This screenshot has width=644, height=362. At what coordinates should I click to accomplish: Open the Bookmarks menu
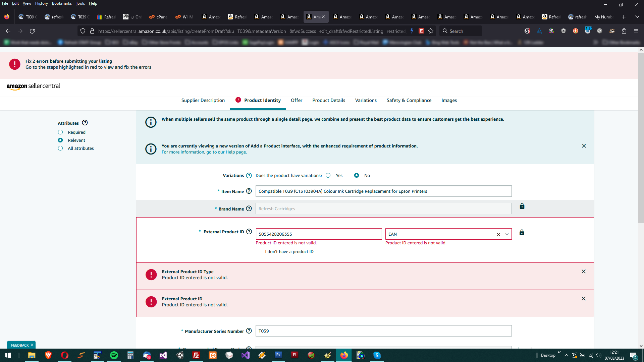pyautogui.click(x=62, y=3)
